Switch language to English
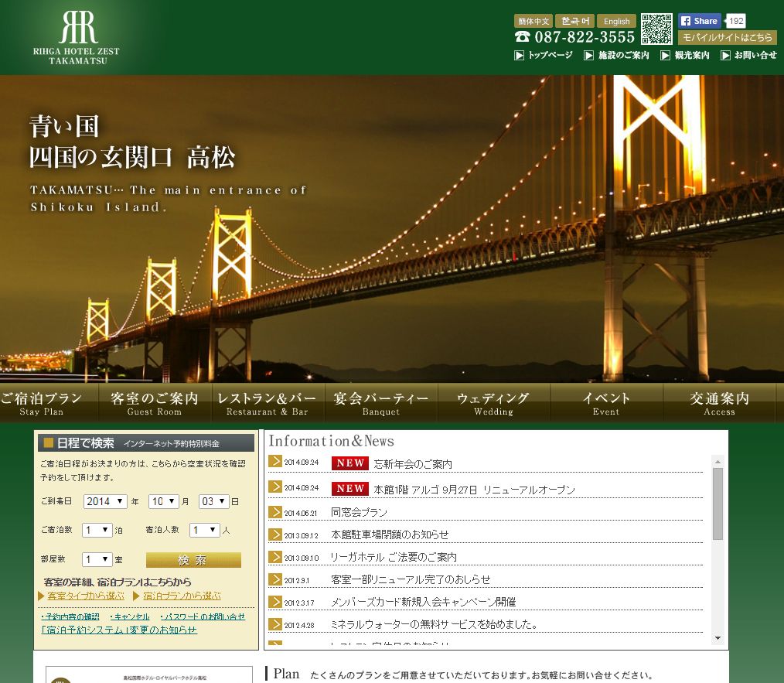The height and width of the screenshot is (683, 784). (x=616, y=21)
